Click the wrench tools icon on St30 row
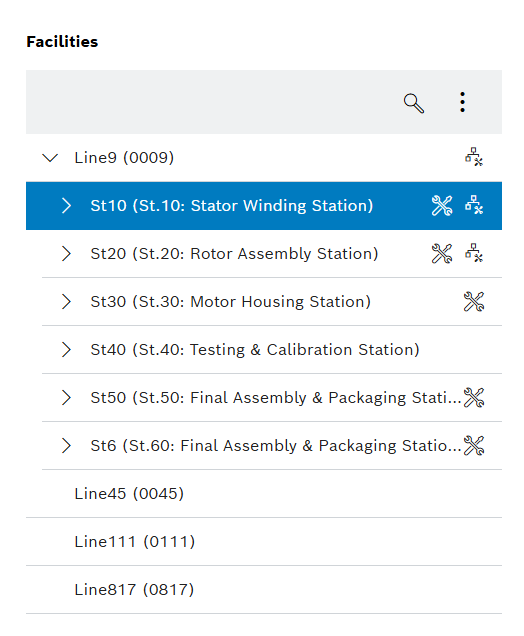 (x=474, y=301)
